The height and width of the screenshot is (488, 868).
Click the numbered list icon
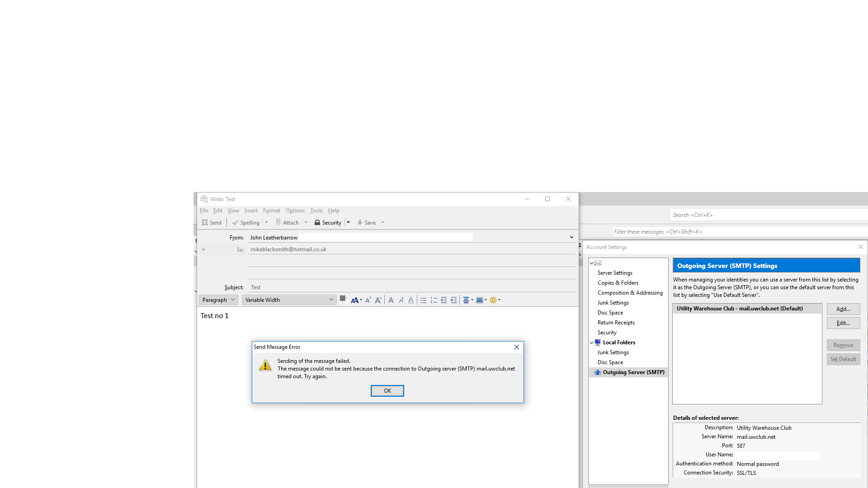(x=434, y=300)
